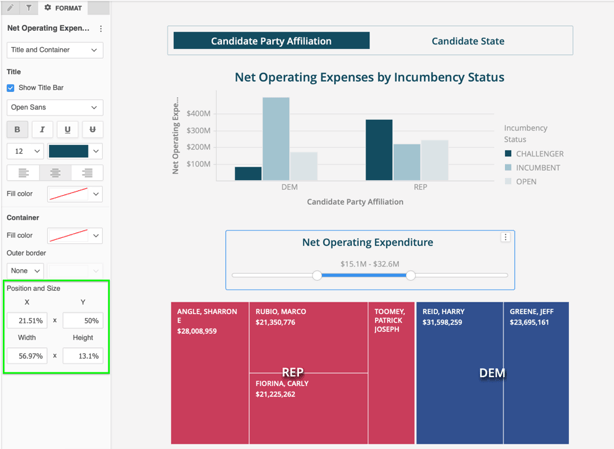Open the Open Sans font dropdown
The image size is (614, 449).
coord(55,107)
